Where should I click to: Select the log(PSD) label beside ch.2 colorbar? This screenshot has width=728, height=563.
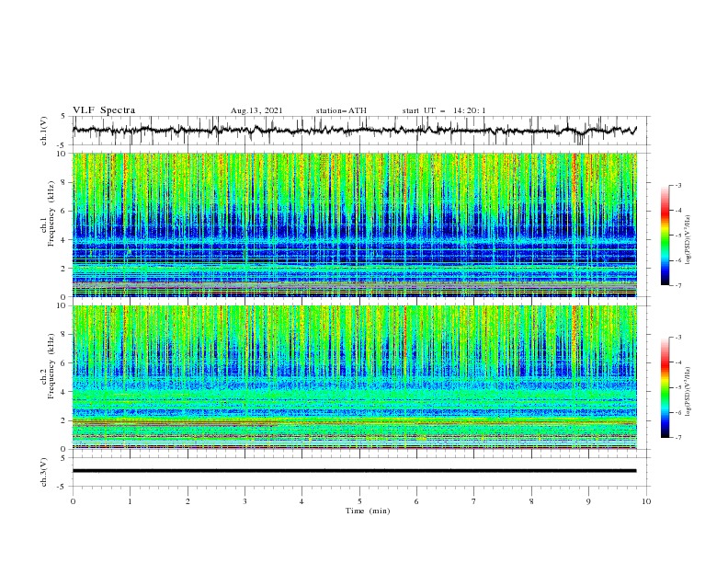(688, 392)
